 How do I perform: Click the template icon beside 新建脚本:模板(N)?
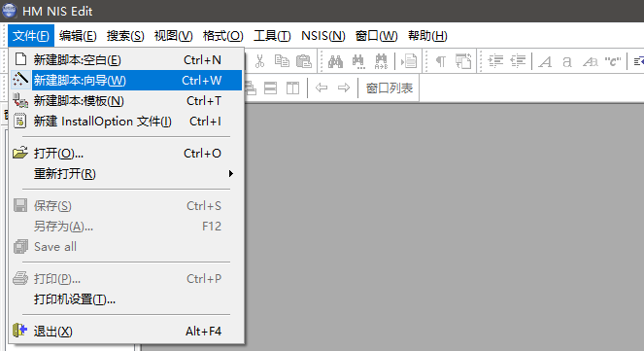click(20, 100)
